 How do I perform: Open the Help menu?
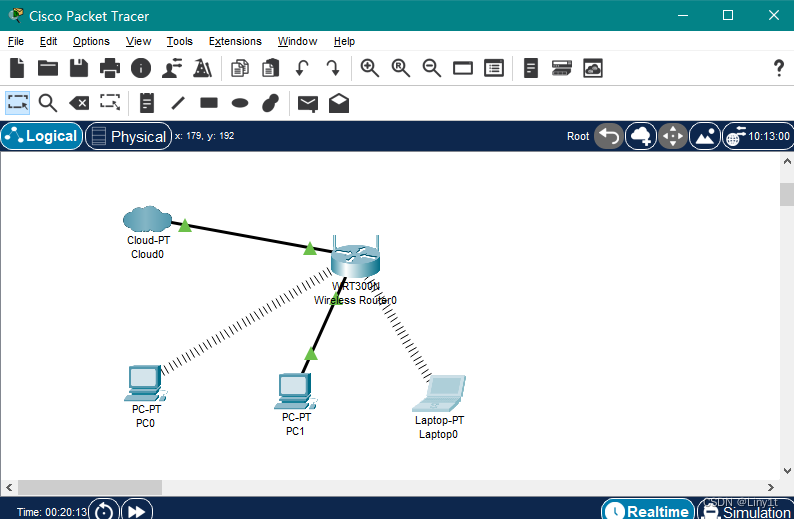[344, 41]
